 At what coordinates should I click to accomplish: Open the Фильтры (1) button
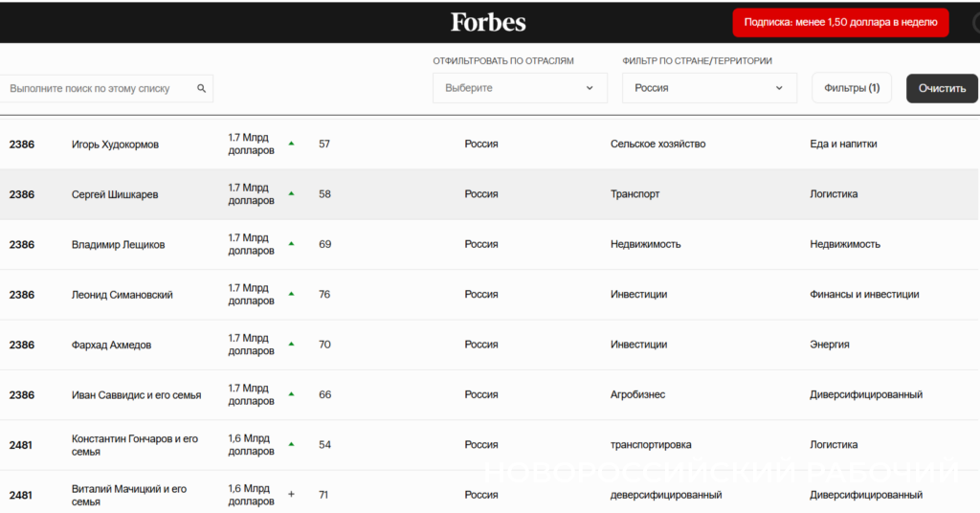852,88
